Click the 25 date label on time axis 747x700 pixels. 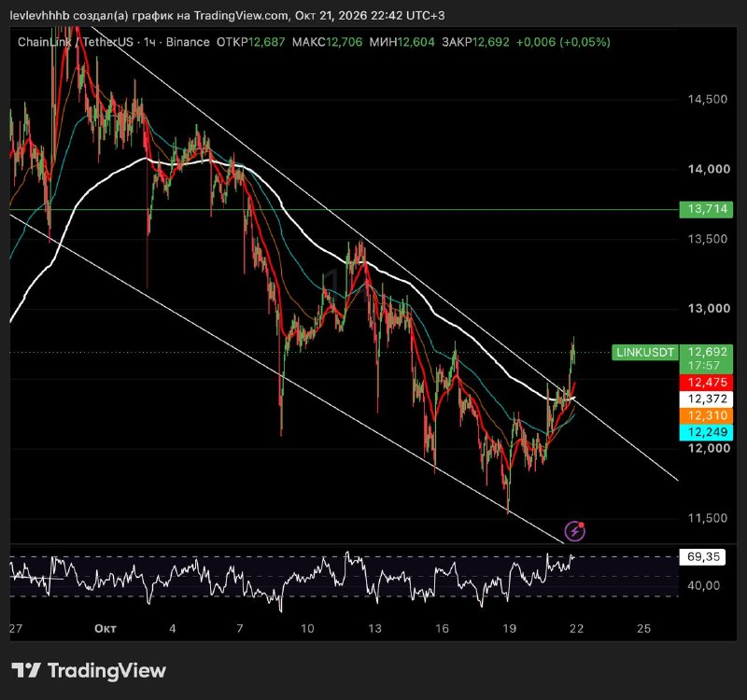click(x=643, y=628)
